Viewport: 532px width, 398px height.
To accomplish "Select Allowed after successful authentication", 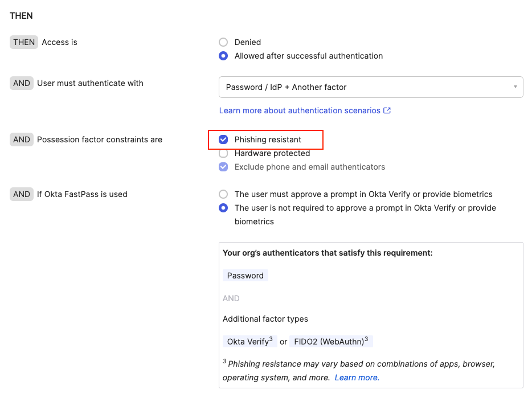I will coord(223,56).
